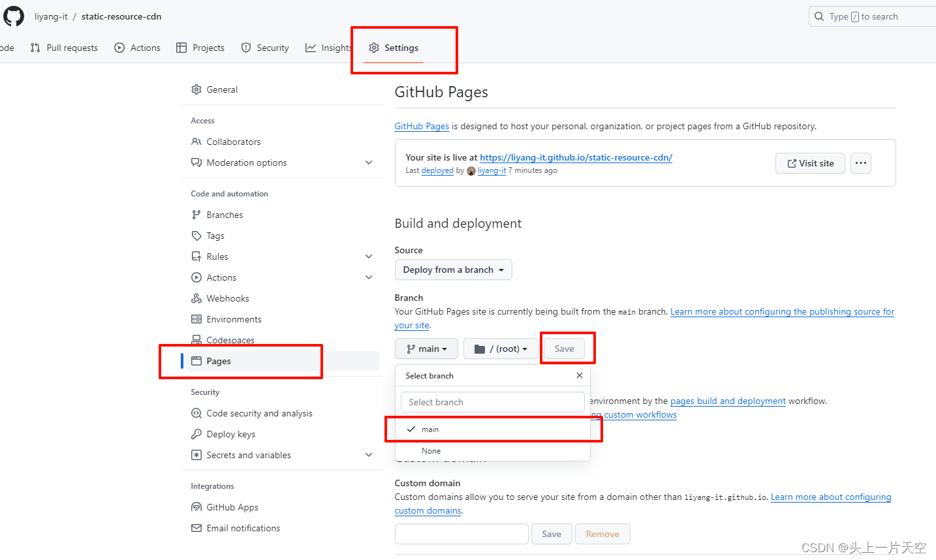Click the Select branch filter field

click(493, 402)
